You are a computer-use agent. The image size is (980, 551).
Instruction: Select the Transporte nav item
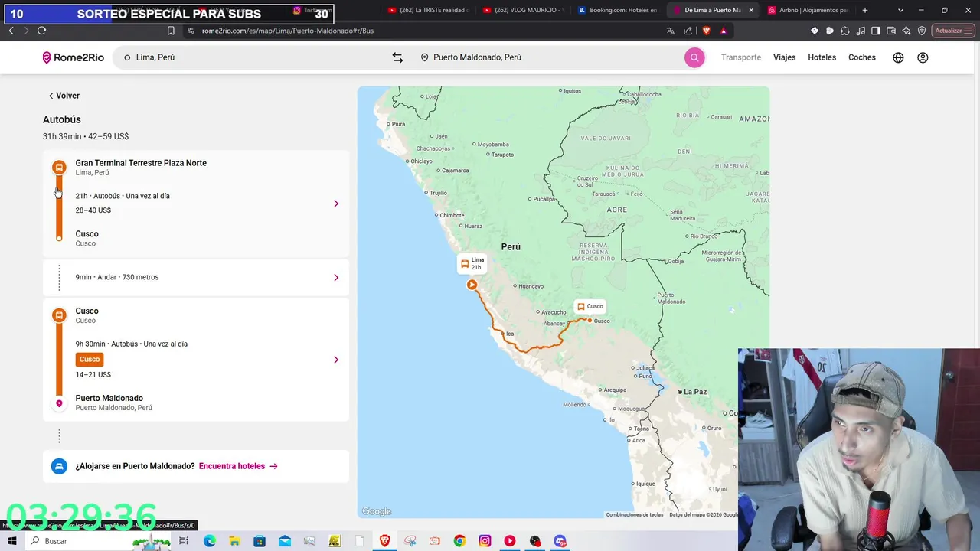click(741, 57)
